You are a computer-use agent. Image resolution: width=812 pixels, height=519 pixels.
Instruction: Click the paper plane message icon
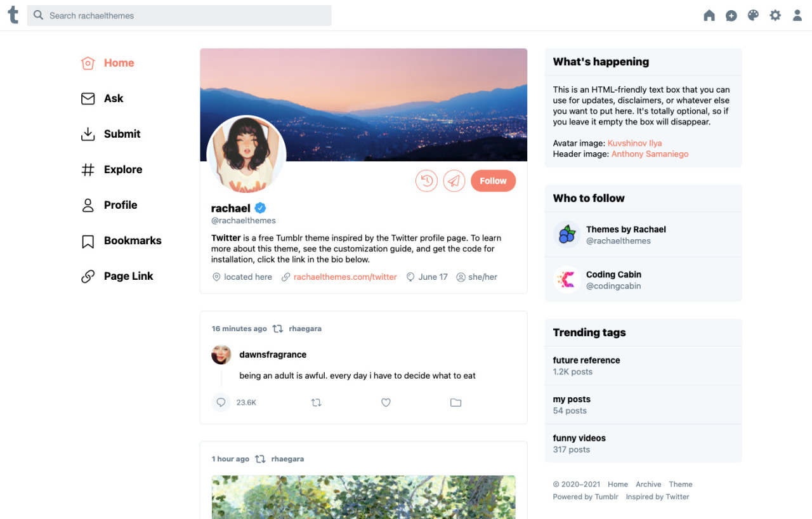(x=454, y=181)
